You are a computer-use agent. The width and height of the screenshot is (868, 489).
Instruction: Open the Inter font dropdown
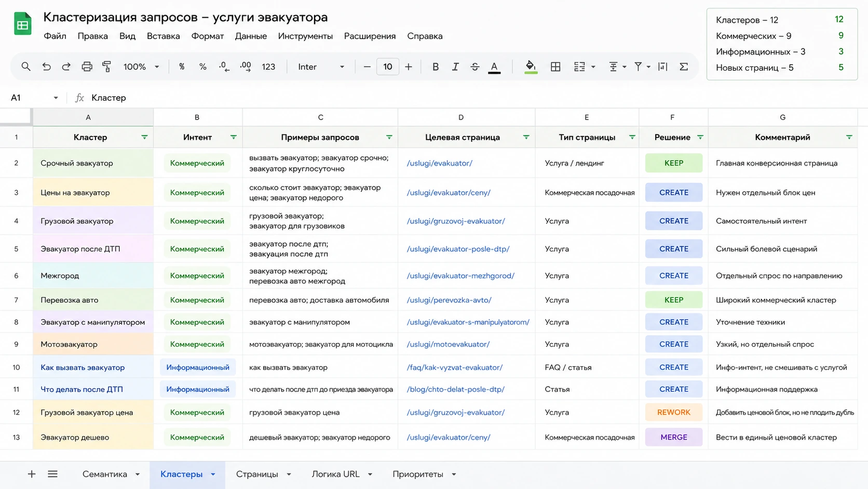point(321,67)
